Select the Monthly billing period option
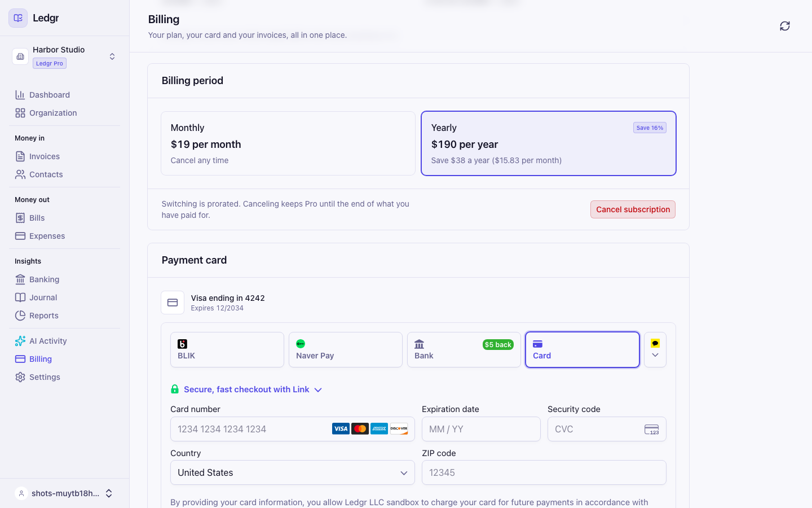 click(x=288, y=143)
